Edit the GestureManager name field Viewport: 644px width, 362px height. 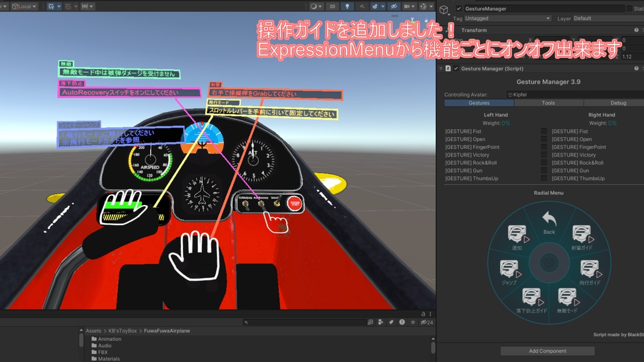click(x=544, y=9)
